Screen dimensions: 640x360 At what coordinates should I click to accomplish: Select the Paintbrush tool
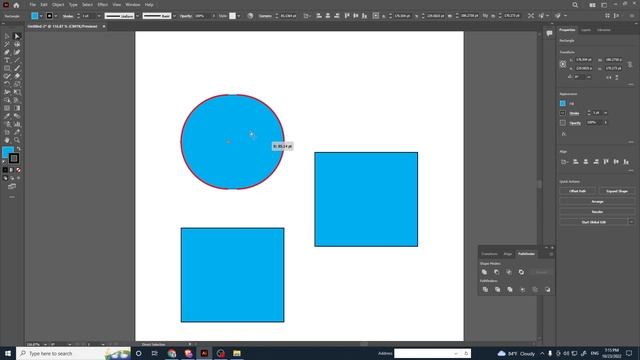click(x=17, y=68)
